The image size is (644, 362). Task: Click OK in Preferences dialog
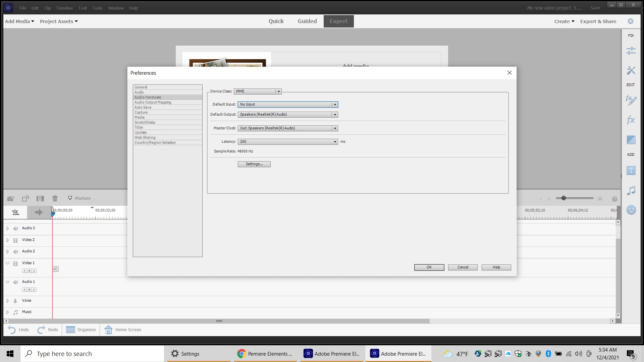[429, 267]
